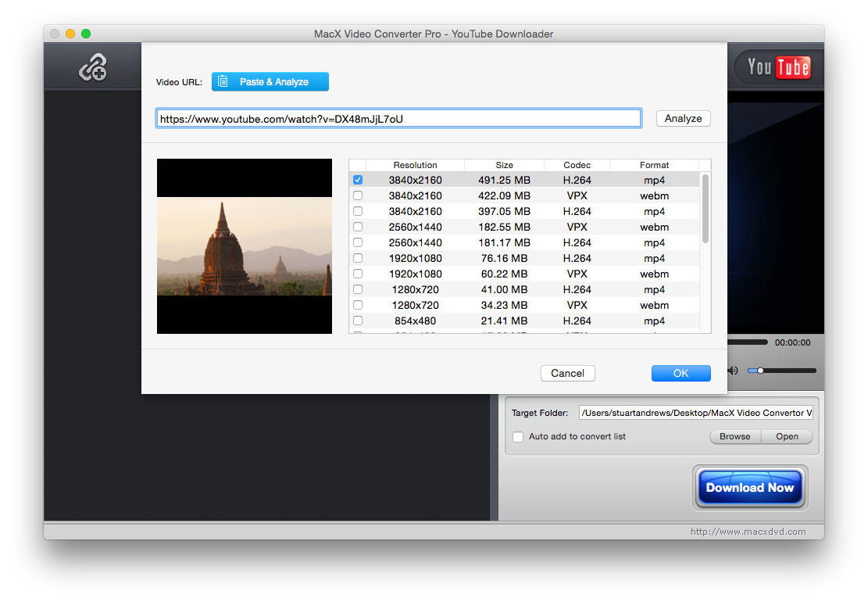The width and height of the screenshot is (868, 602).
Task: Adjust the volume slider knob
Action: [x=761, y=371]
